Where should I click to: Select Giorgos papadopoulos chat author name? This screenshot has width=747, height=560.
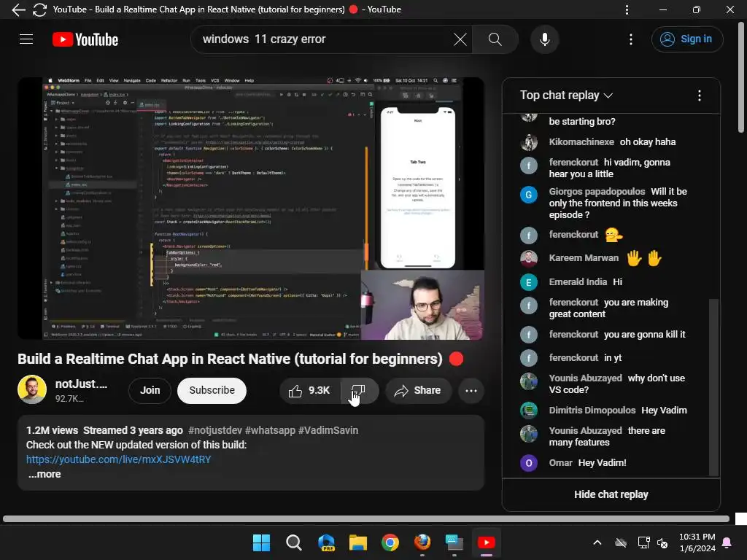click(597, 192)
